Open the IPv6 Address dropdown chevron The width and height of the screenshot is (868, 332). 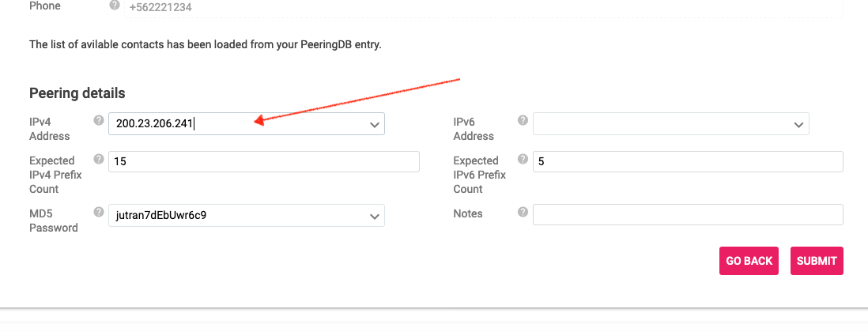tap(798, 125)
